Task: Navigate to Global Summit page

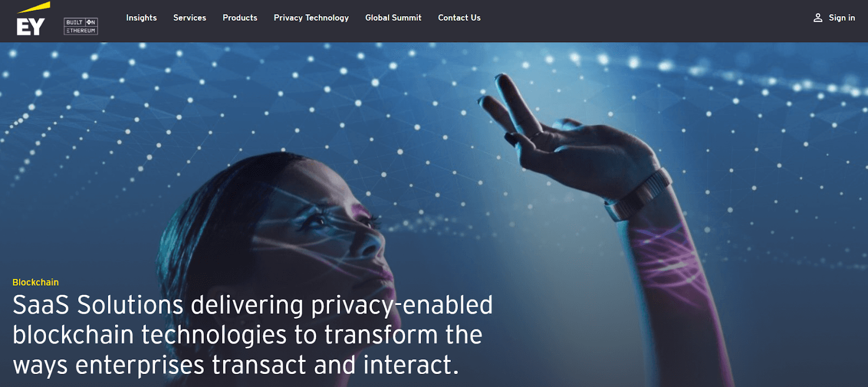Action: (393, 18)
